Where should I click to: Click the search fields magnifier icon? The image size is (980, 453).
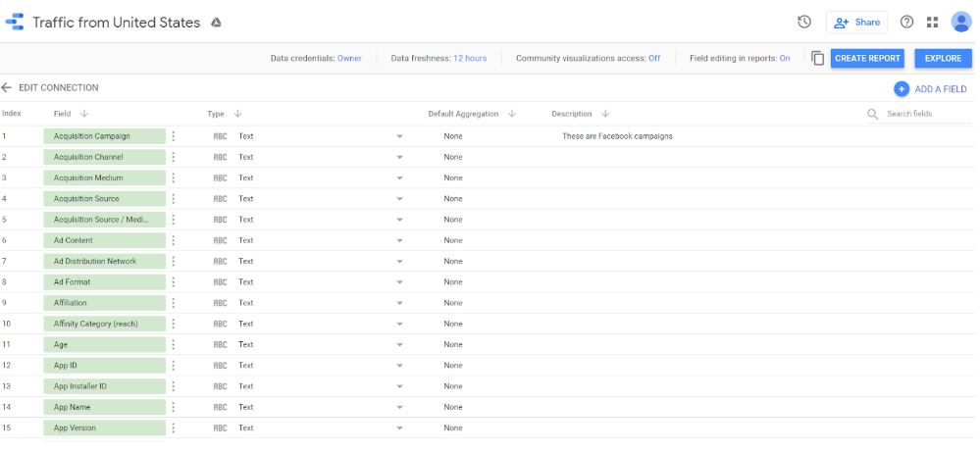click(x=873, y=114)
